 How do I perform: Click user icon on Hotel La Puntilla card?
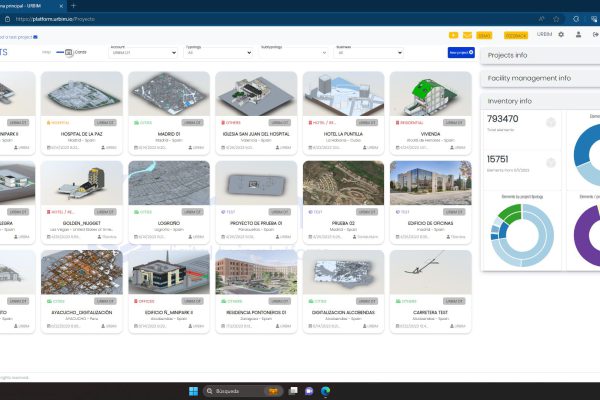pos(365,147)
